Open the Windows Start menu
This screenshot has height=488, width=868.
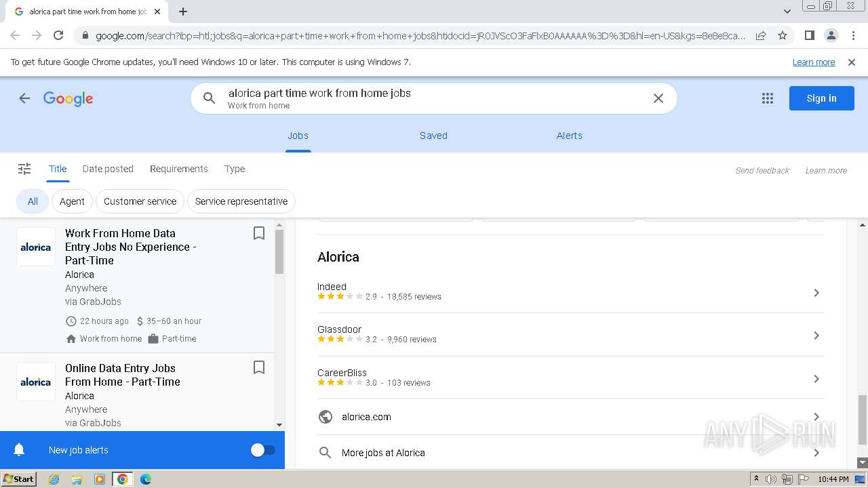click(x=18, y=479)
